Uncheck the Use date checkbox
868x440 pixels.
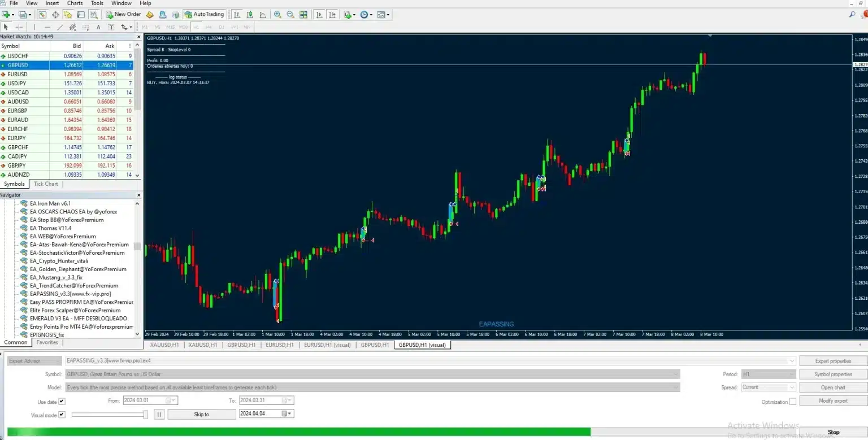coord(62,402)
